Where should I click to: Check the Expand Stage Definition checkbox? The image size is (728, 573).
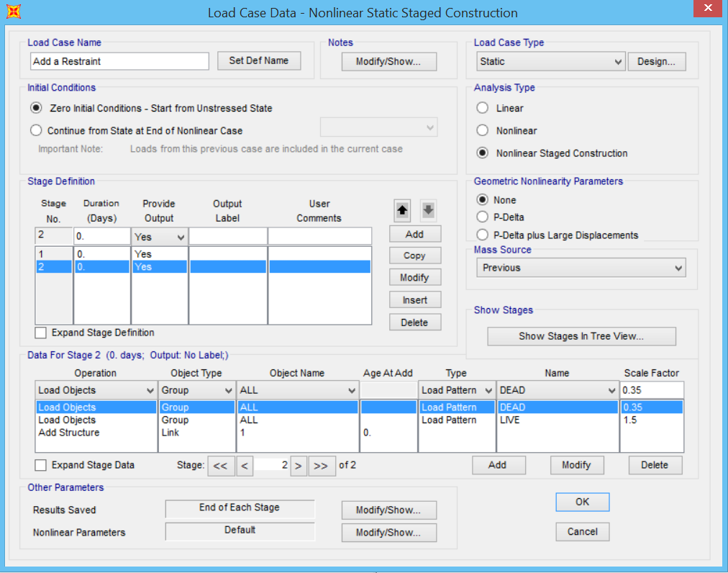[x=41, y=333]
